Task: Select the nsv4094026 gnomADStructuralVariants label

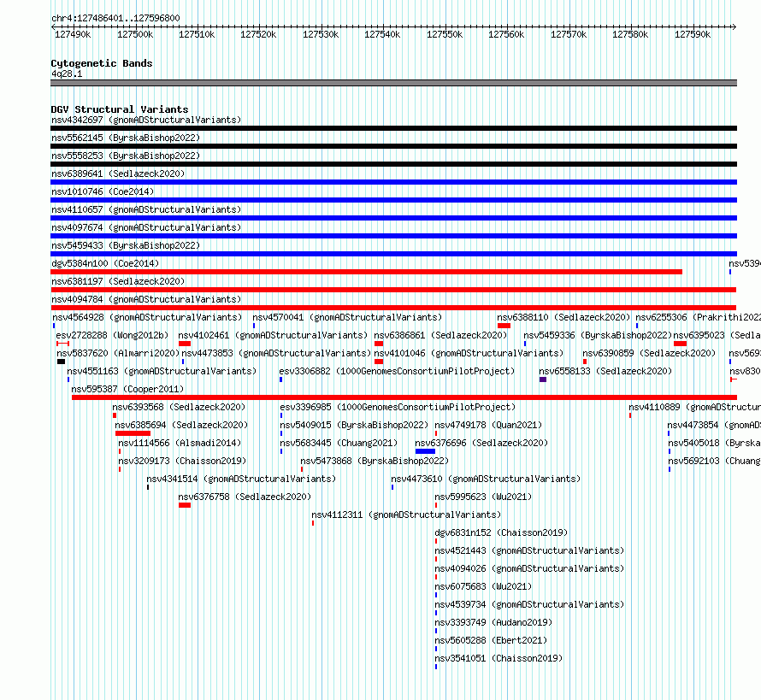Action: (529, 568)
